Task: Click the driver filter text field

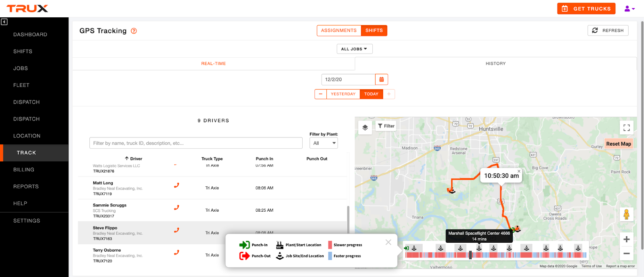Action: [196, 143]
